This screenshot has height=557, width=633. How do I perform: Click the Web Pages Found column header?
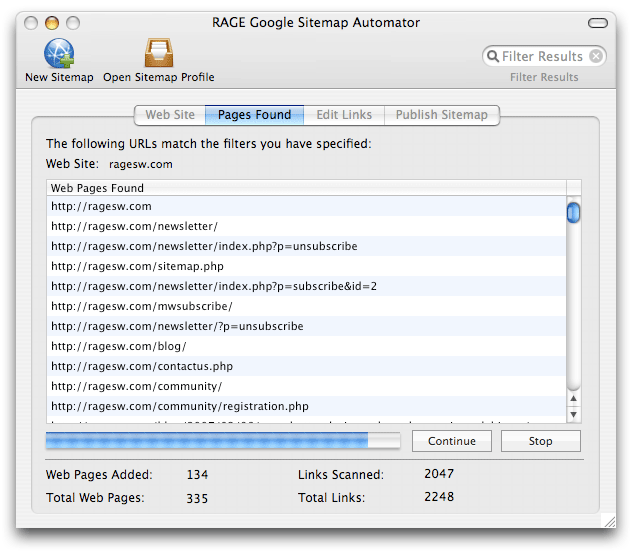[306, 188]
